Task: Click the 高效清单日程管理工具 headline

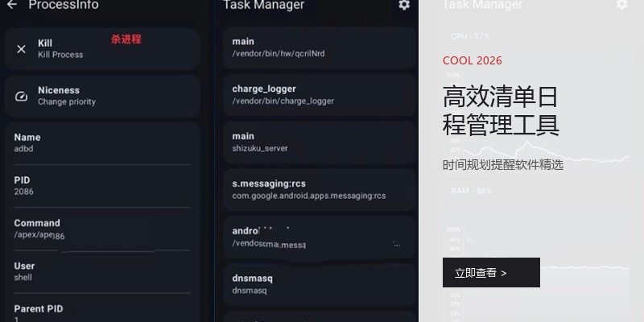Action: click(501, 111)
